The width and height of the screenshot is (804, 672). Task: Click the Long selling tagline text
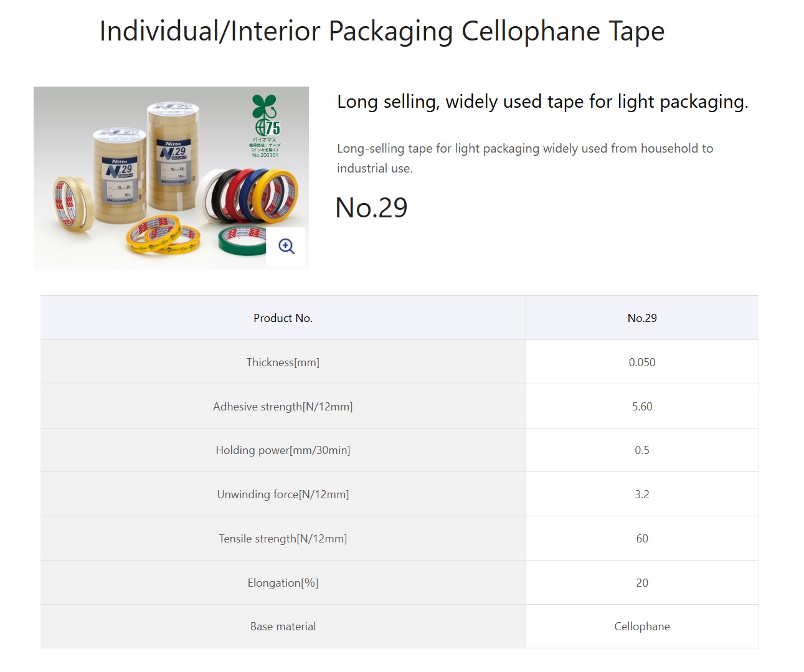pyautogui.click(x=542, y=102)
